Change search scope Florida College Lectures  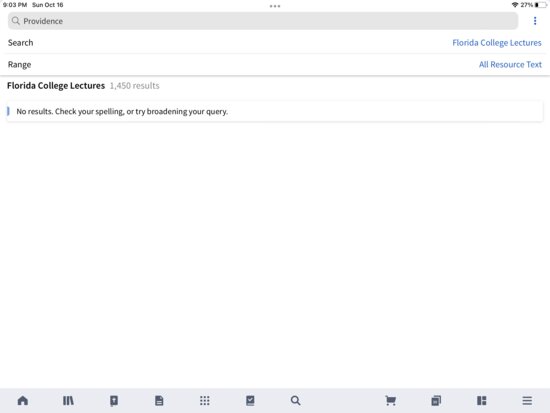click(x=497, y=43)
